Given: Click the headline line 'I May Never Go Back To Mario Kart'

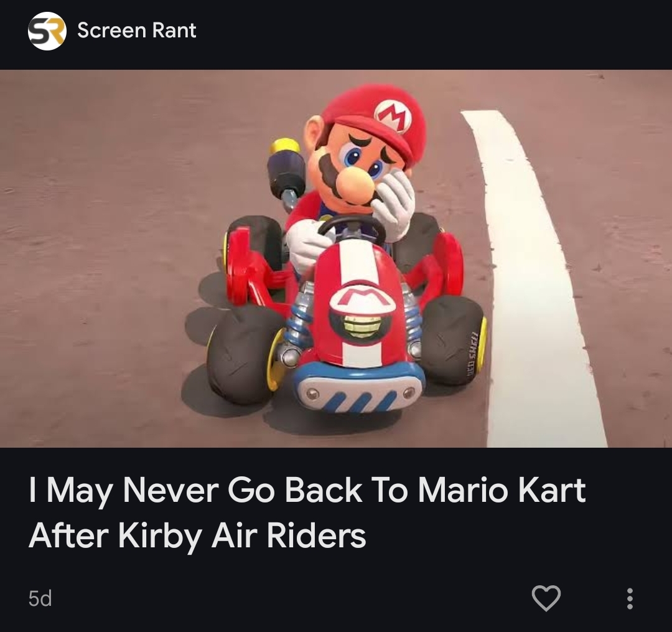Looking at the screenshot, I should (x=307, y=491).
